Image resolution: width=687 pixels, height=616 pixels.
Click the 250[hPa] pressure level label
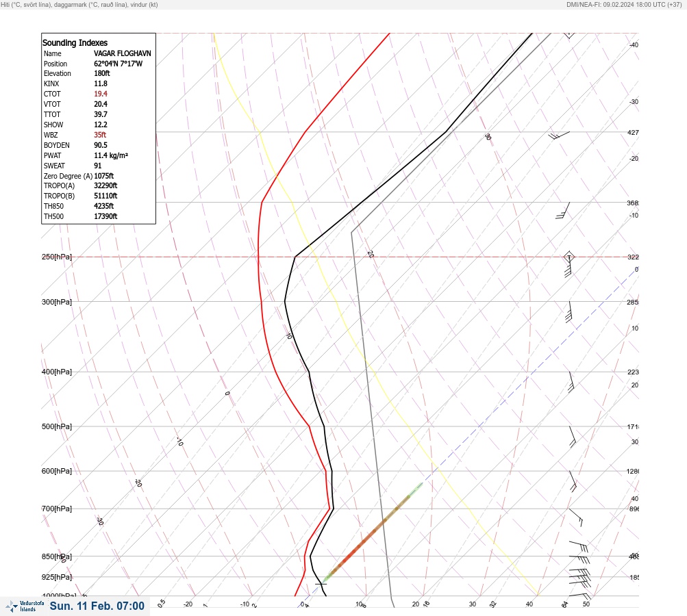coord(57,257)
